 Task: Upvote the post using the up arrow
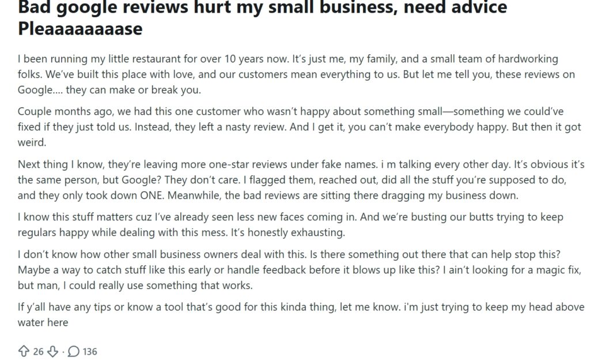[24, 350]
